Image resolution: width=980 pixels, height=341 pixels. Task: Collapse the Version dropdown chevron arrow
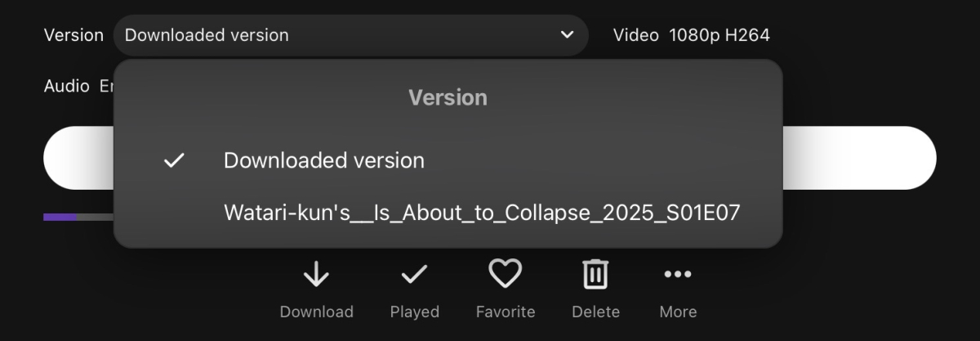[567, 35]
